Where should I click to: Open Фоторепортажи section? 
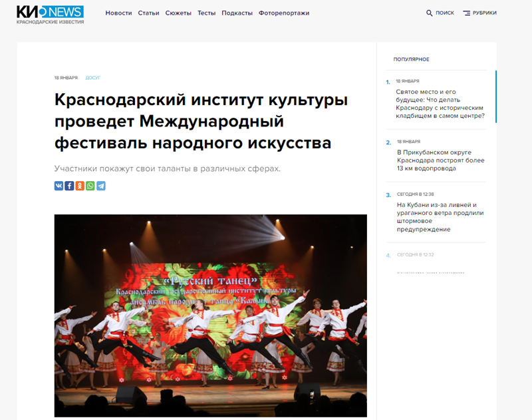click(284, 13)
